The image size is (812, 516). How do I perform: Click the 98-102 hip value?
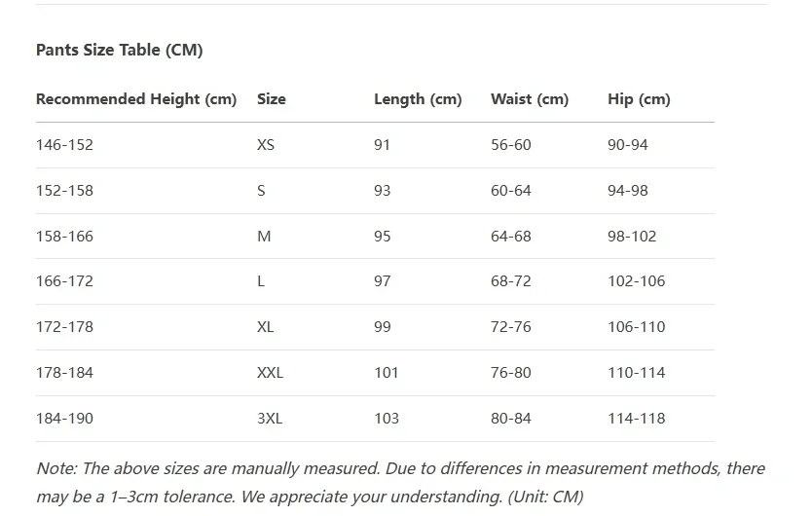point(632,237)
